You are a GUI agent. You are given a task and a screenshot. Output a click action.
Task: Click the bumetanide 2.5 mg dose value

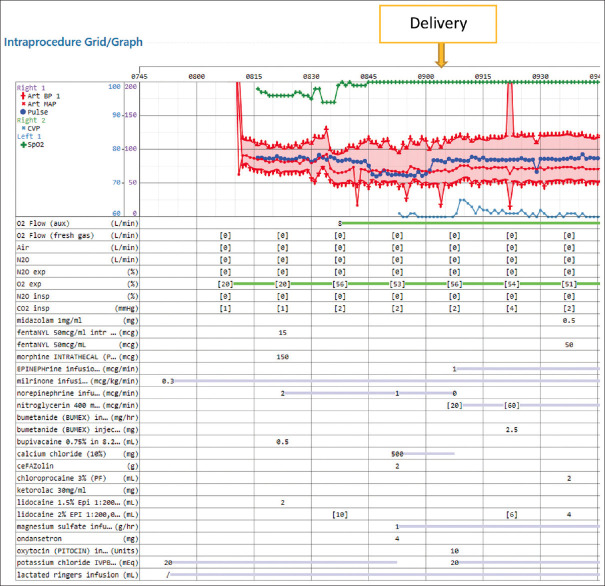pyautogui.click(x=511, y=429)
